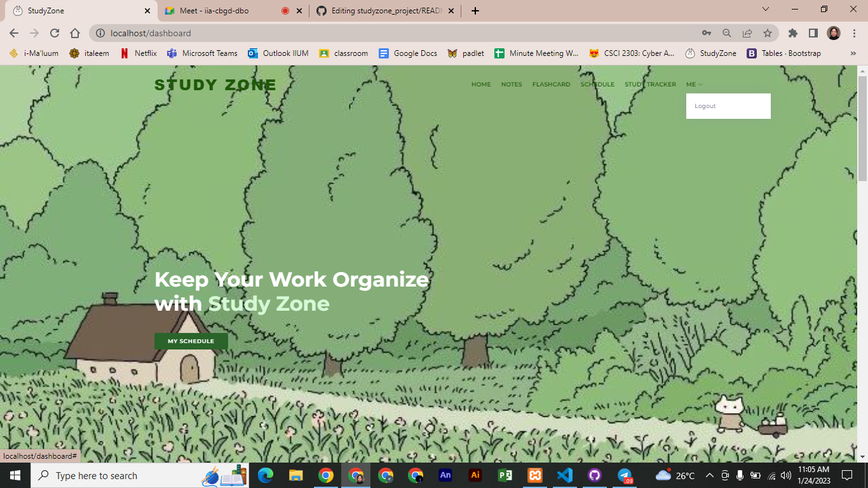Select NOTES in the navigation menu
868x488 pixels.
[x=512, y=84]
